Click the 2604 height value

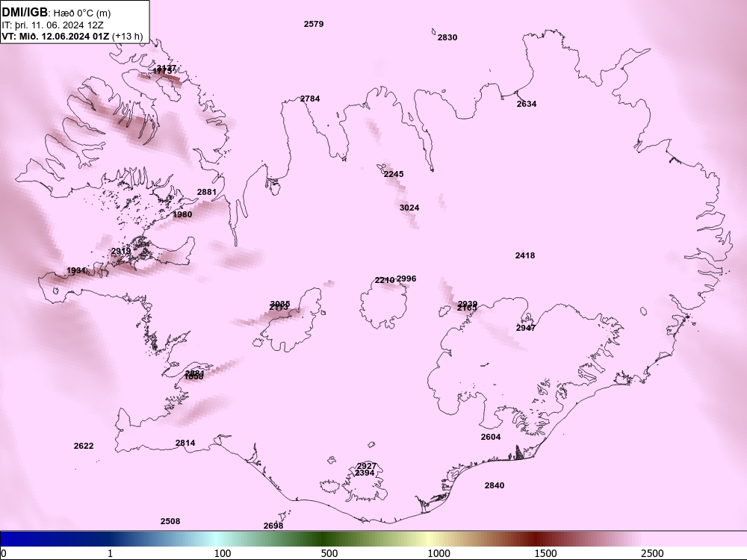tap(491, 437)
